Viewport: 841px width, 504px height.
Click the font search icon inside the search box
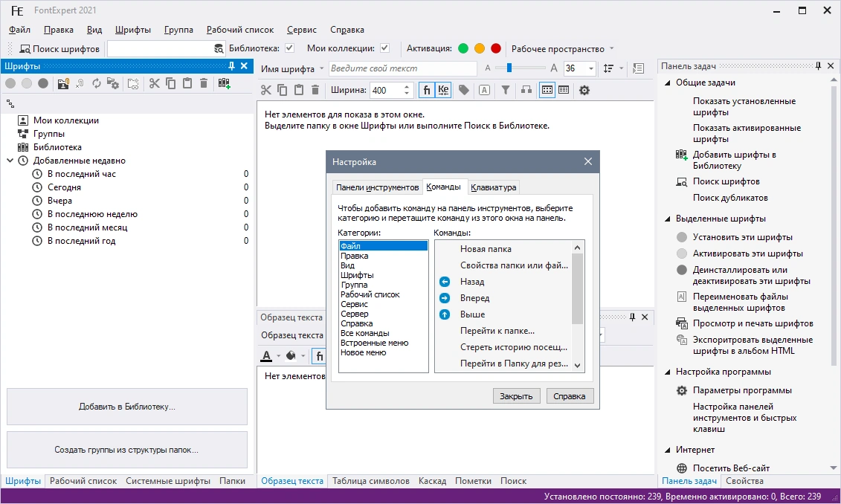point(219,49)
